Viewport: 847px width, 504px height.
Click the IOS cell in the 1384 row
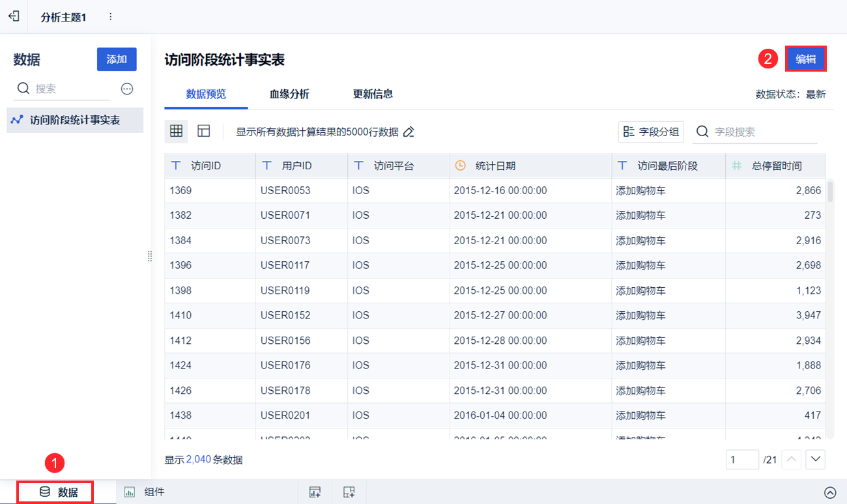399,241
